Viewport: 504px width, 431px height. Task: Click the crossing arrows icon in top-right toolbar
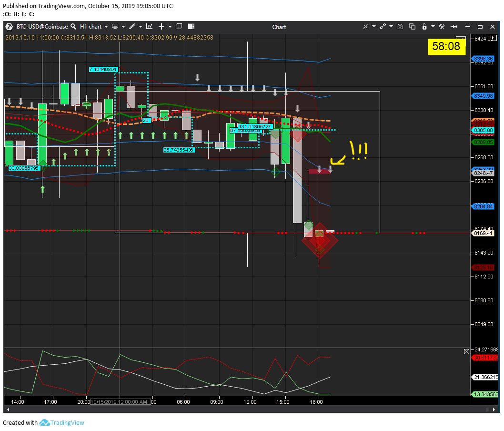point(365,27)
